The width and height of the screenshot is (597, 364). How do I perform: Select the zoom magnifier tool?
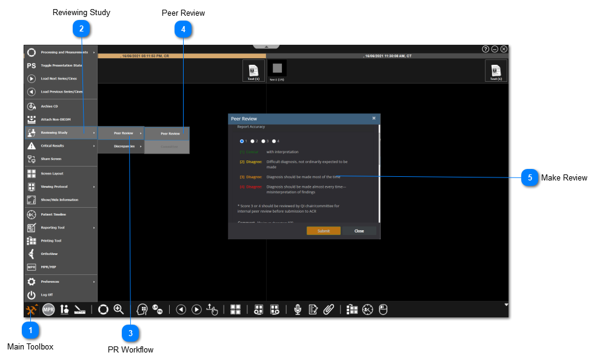119,309
